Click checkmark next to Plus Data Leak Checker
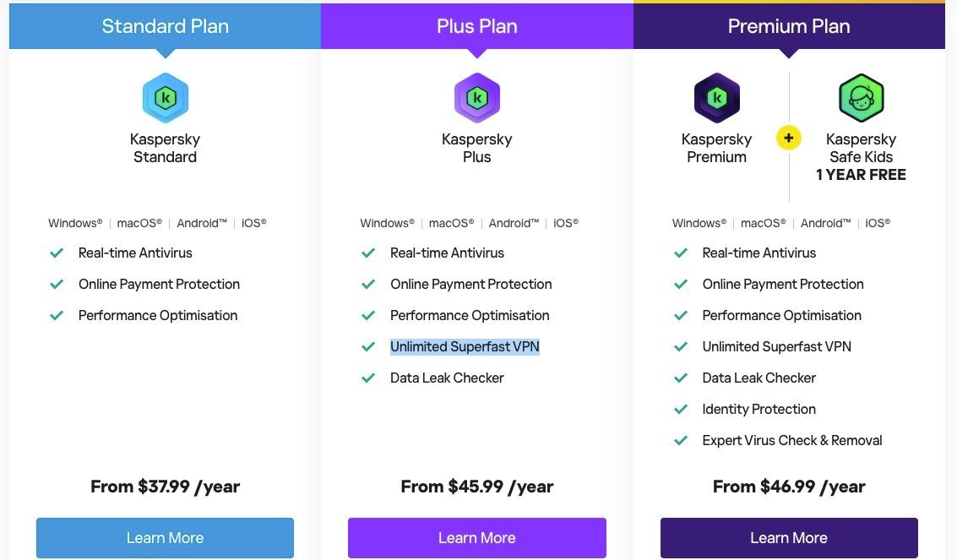Image resolution: width=957 pixels, height=560 pixels. [368, 378]
